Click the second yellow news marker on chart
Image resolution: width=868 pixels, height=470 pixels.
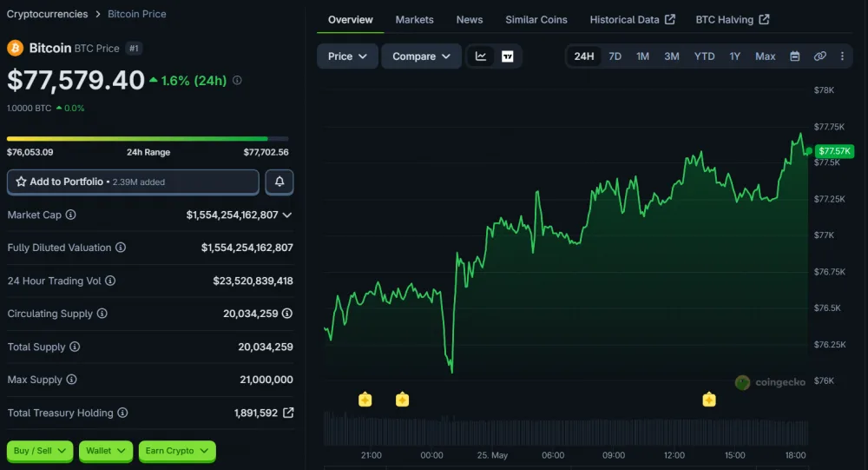(x=403, y=399)
